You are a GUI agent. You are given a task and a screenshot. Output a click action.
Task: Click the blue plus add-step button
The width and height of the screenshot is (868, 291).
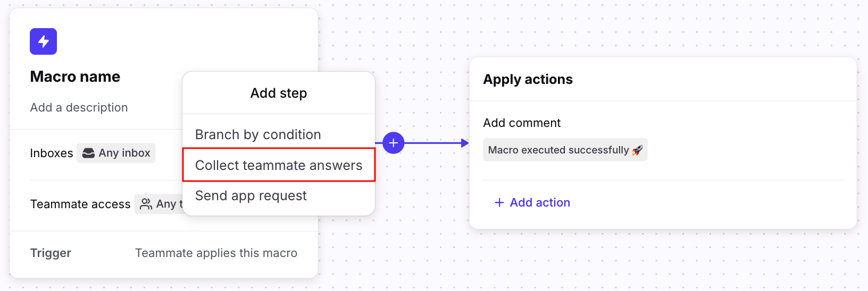point(393,143)
